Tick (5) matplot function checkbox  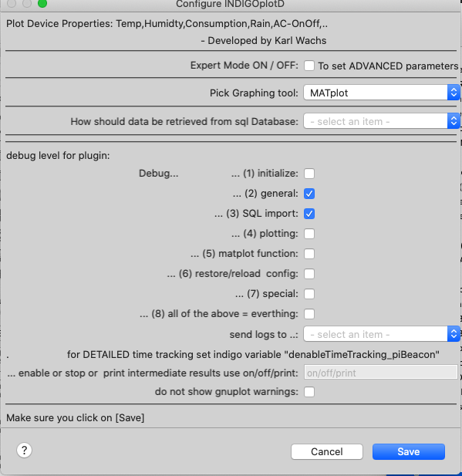coord(309,254)
